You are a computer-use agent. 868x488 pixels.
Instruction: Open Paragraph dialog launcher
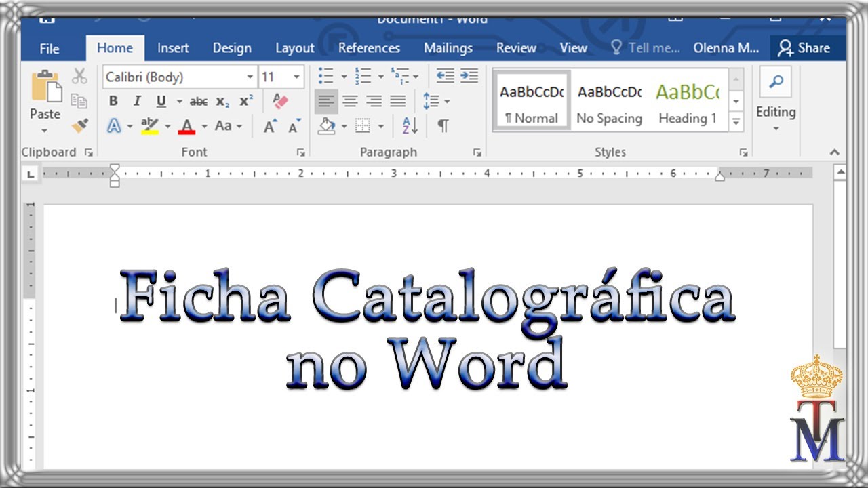pyautogui.click(x=477, y=153)
